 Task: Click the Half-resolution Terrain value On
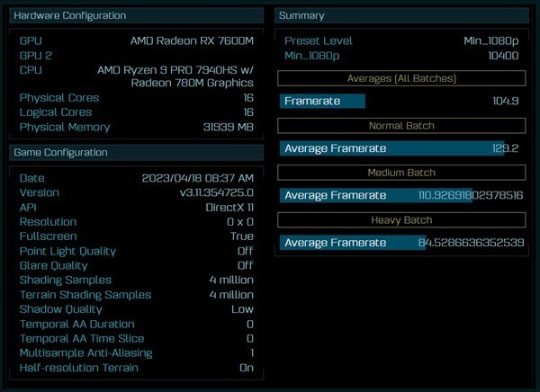247,368
